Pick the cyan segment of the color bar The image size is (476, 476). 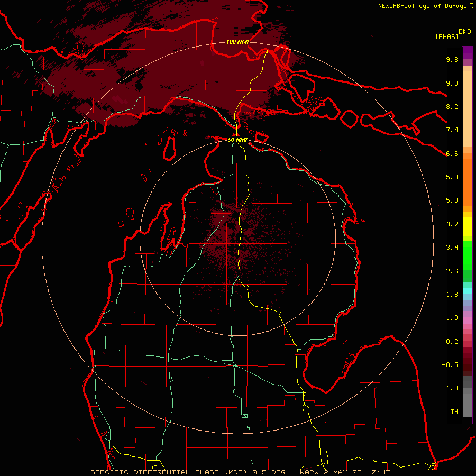coord(467,291)
